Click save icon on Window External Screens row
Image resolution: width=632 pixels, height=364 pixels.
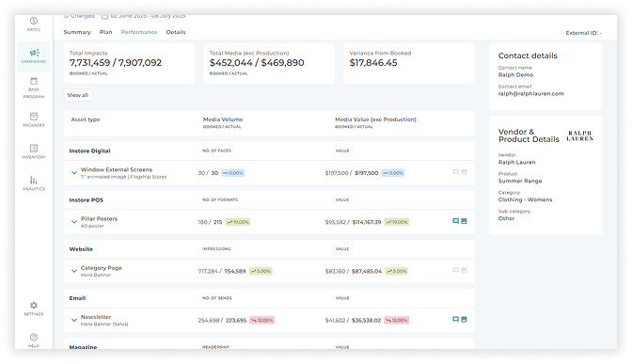coord(464,172)
